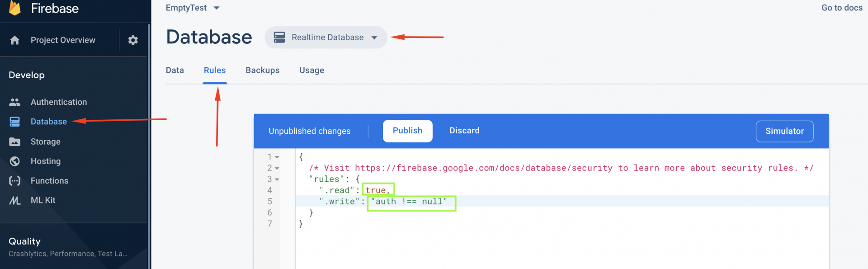The image size is (868, 269).
Task: Publish the unpublished rule changes
Action: click(x=407, y=131)
